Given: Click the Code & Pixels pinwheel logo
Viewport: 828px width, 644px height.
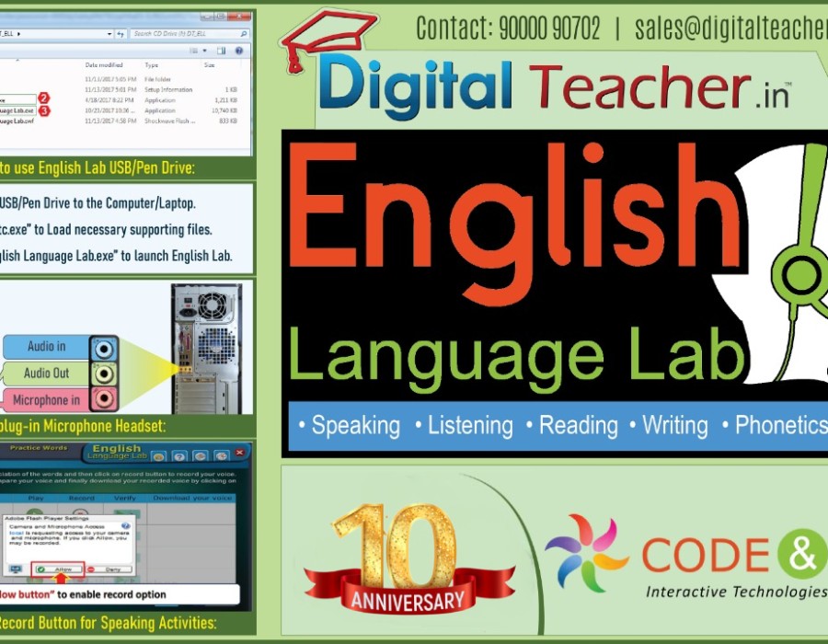Looking at the screenshot, I should click(584, 551).
